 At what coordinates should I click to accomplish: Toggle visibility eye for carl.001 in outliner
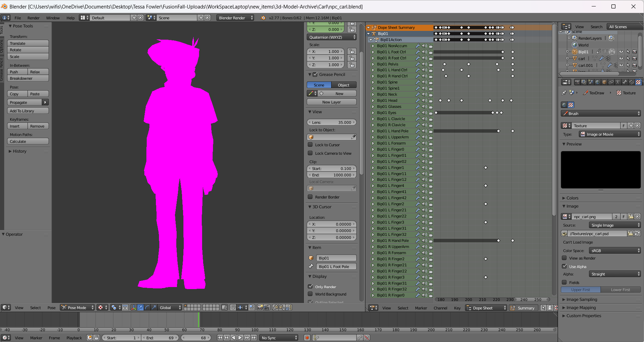click(621, 65)
